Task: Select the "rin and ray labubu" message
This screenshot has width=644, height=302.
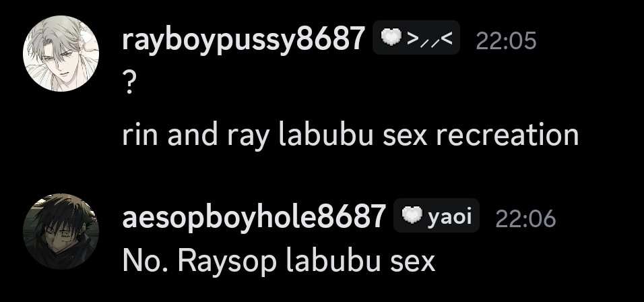Action: click(350, 135)
